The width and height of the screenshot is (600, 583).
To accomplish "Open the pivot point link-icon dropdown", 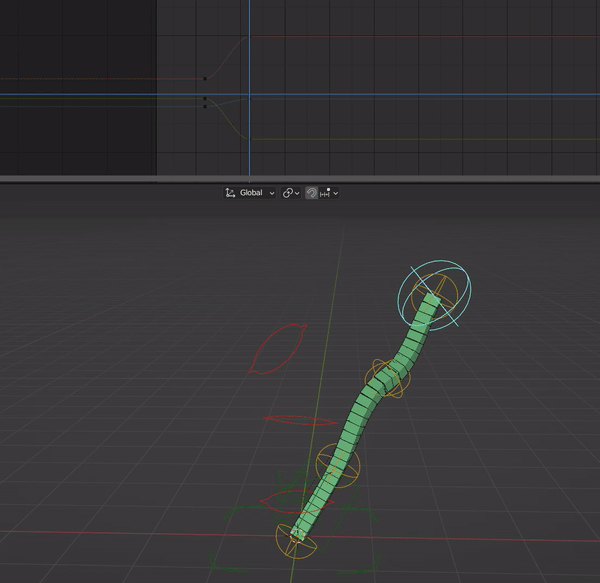I will click(291, 193).
